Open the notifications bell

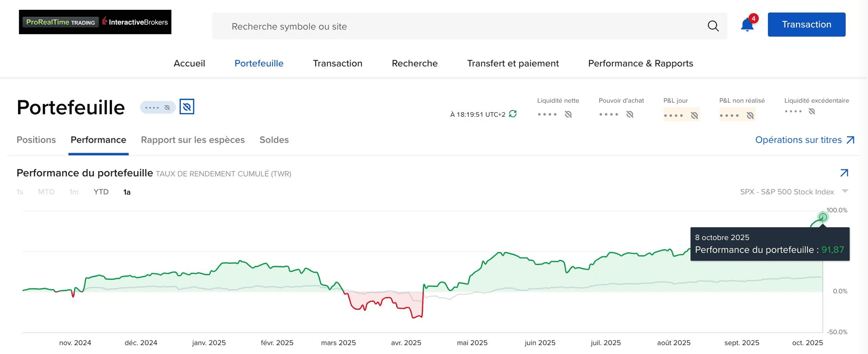pyautogui.click(x=747, y=25)
